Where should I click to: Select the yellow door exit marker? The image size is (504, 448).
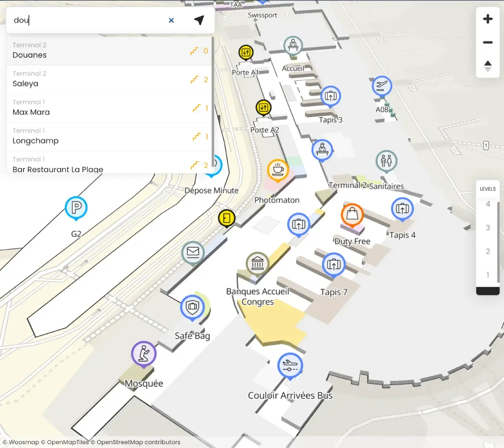(x=226, y=218)
